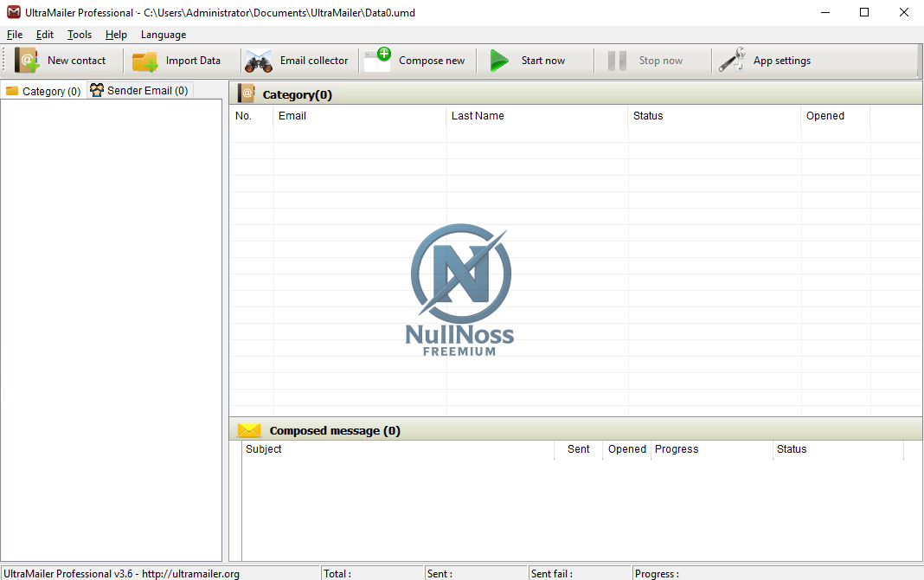Image resolution: width=924 pixels, height=580 pixels.
Task: Click the Compose new envelope icon
Action: (x=377, y=60)
